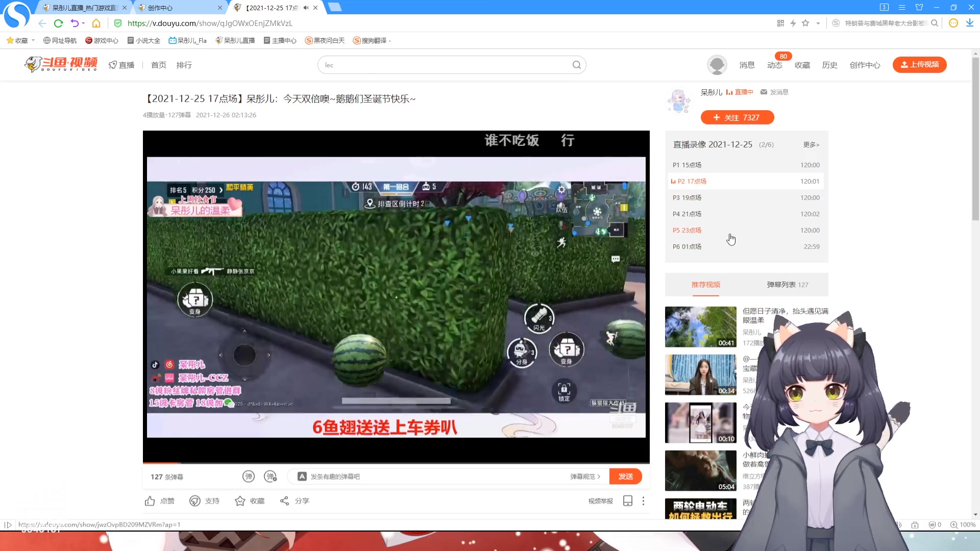
Task: Go to 首页 in site navigation
Action: coord(159,65)
